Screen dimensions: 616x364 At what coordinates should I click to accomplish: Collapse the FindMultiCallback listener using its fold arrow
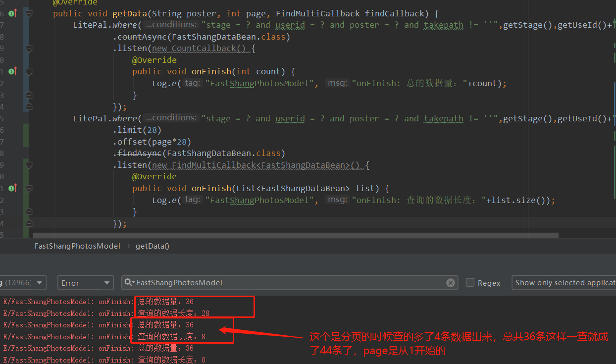point(28,164)
